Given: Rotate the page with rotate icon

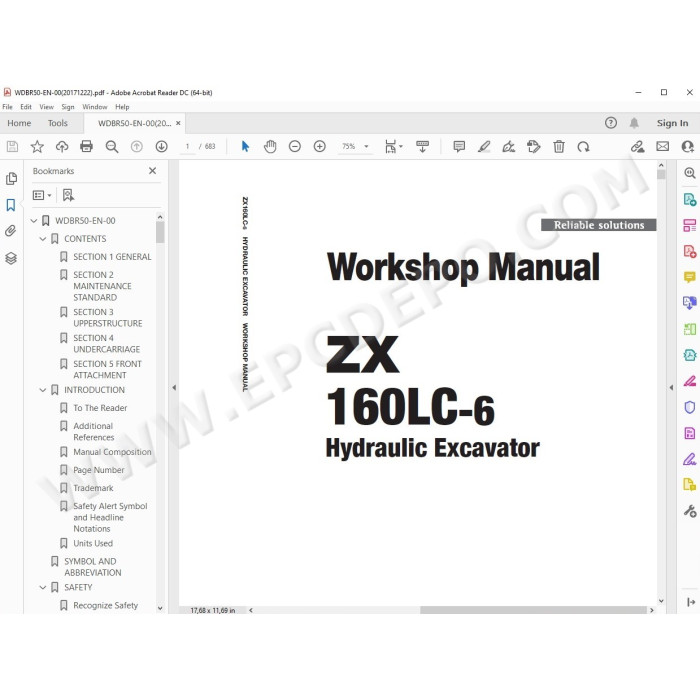Looking at the screenshot, I should pyautogui.click(x=583, y=146).
